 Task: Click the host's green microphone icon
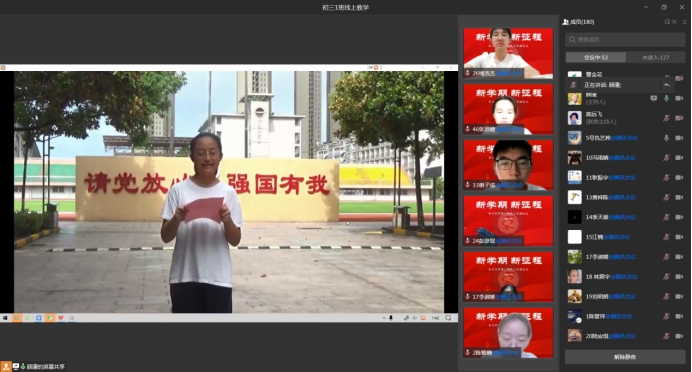(666, 98)
